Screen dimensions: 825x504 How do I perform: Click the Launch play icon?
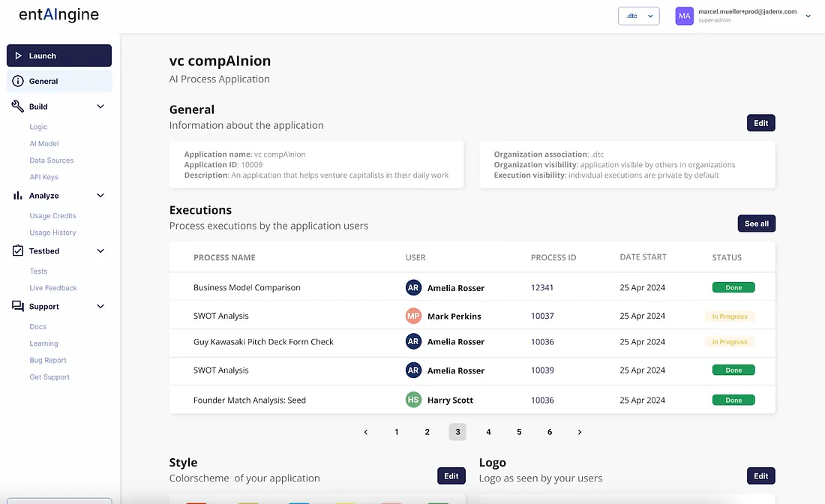tap(18, 55)
